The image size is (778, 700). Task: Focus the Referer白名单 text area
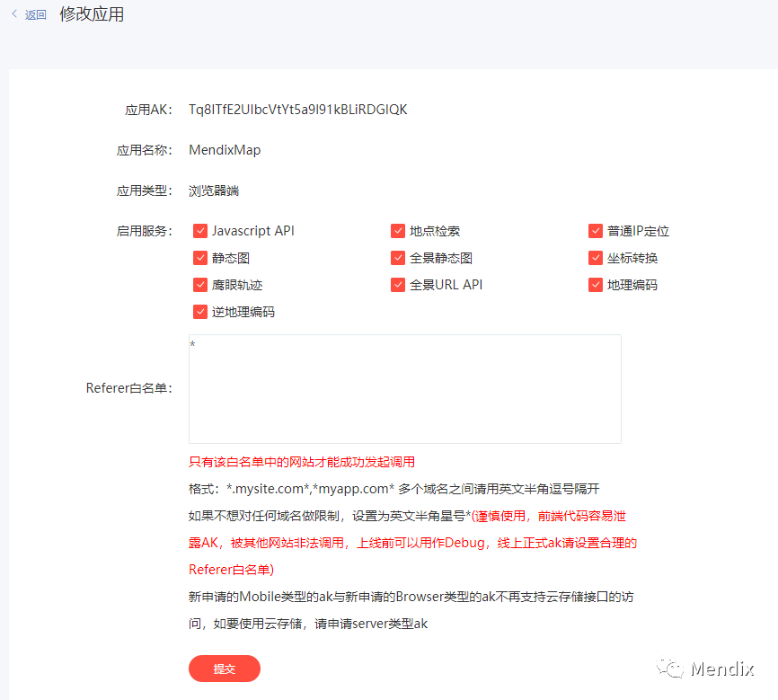[405, 389]
